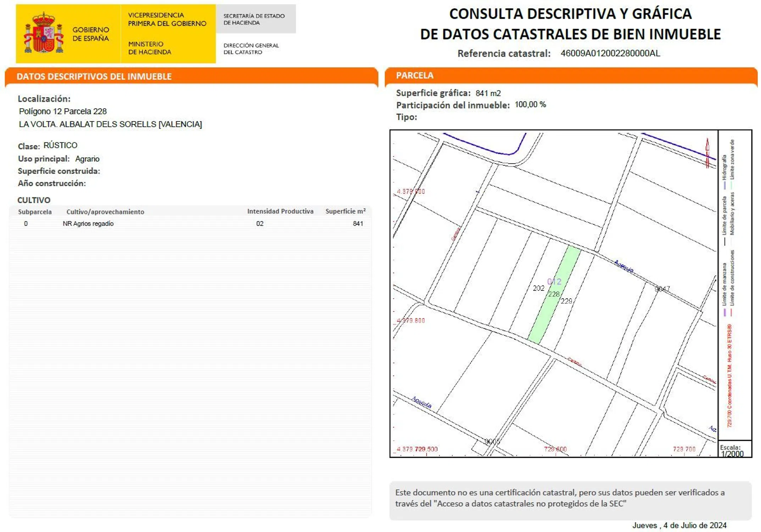Click the Límite de parcela black legend line
This screenshot has width=761, height=532.
(724, 242)
